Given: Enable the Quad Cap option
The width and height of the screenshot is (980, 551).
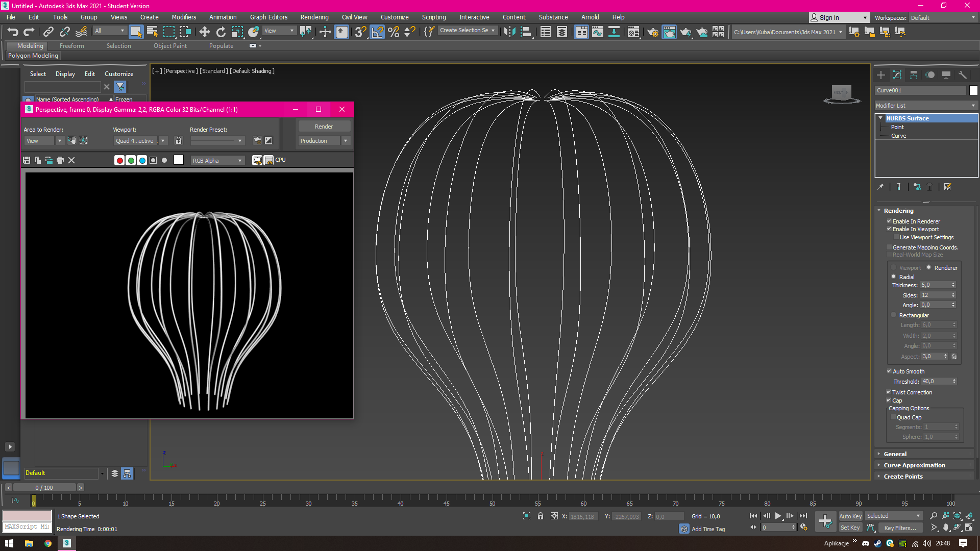Looking at the screenshot, I should [894, 417].
